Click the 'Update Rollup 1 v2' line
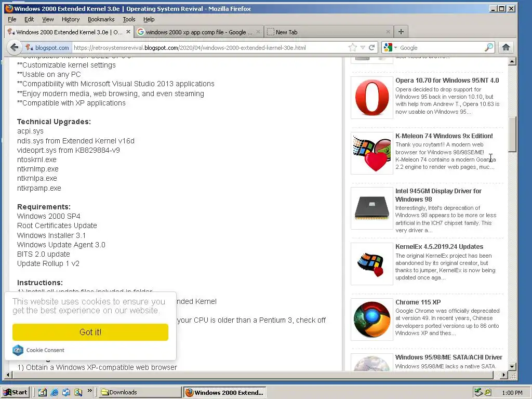The height and width of the screenshot is (399, 532). pos(48,263)
